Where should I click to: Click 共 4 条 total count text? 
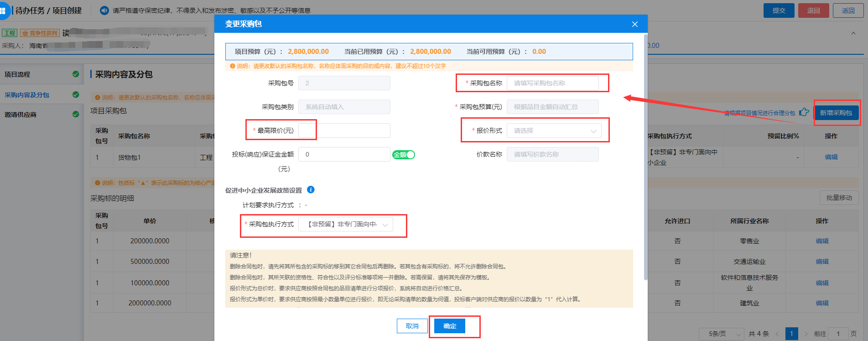[x=759, y=334]
